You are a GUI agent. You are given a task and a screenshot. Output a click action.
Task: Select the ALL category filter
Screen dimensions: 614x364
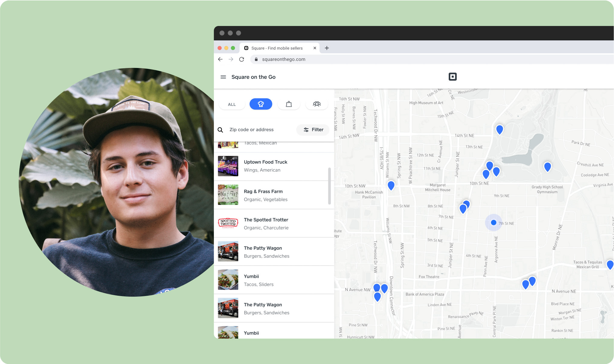(x=232, y=104)
